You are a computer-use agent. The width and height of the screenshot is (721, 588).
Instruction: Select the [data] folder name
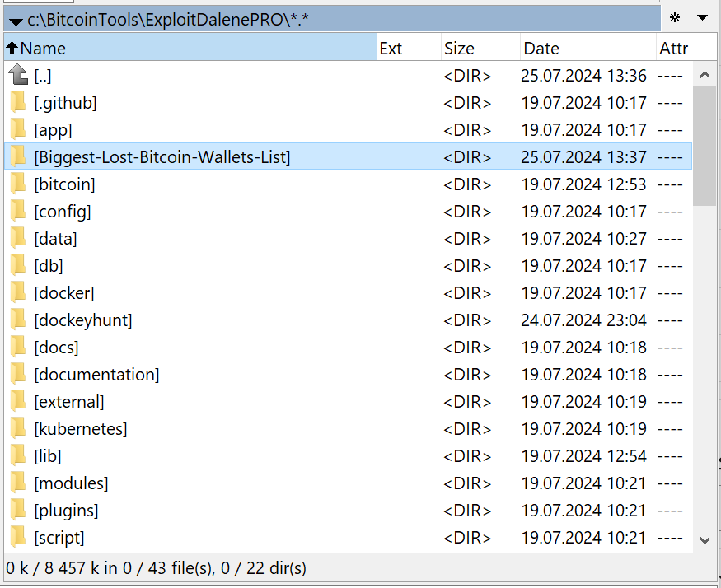[56, 239]
